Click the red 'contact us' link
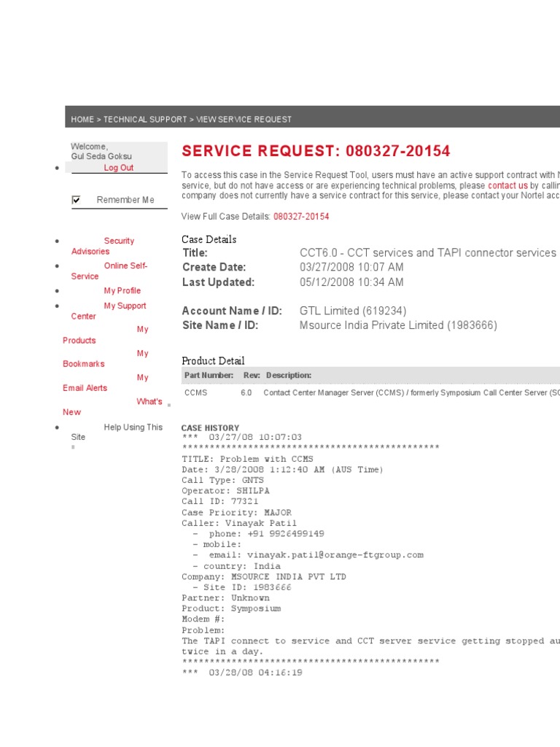Image resolution: width=560 pixels, height=747 pixels. [507, 186]
